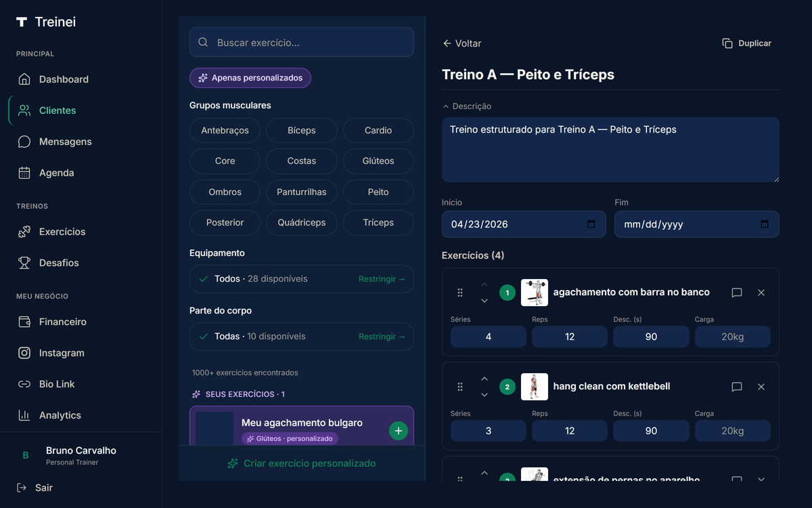Click Bruno Carvalho profile avatar
This screenshot has height=508, width=812.
pos(26,456)
